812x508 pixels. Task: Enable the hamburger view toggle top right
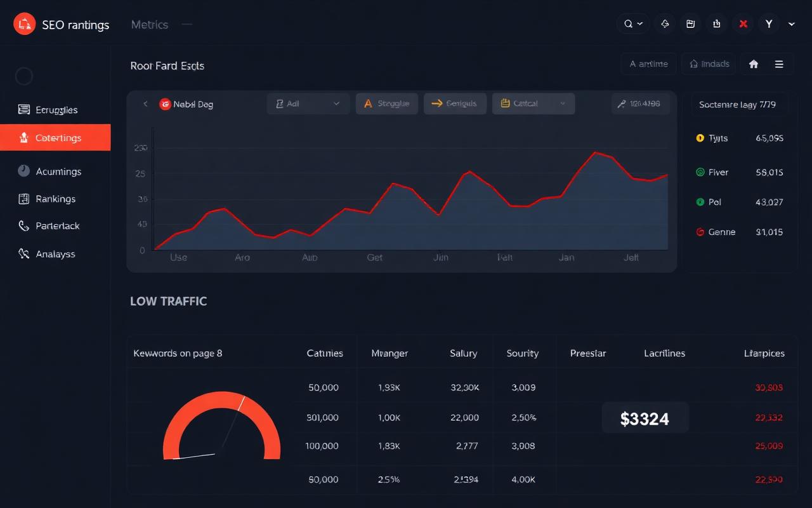(x=780, y=63)
